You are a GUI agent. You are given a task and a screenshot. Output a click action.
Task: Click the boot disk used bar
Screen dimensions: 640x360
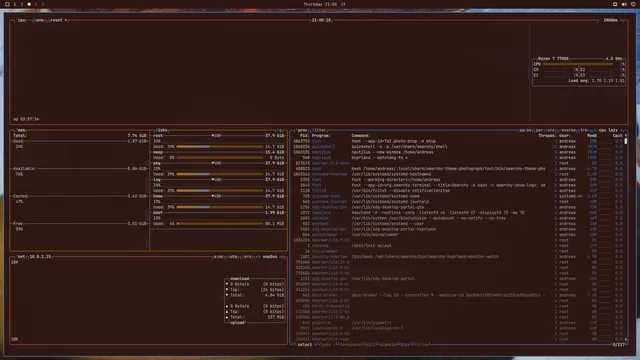[220, 224]
